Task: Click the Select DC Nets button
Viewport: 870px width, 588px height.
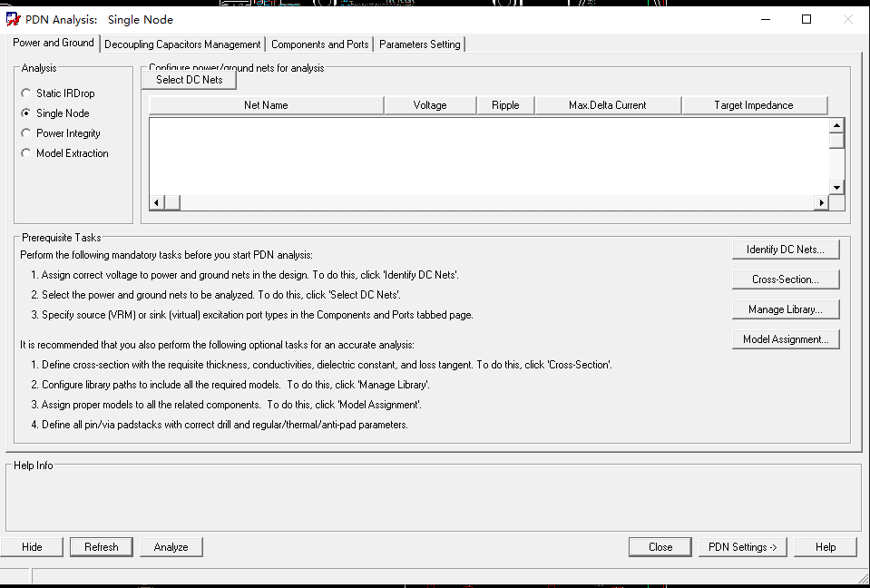Action: tap(188, 79)
